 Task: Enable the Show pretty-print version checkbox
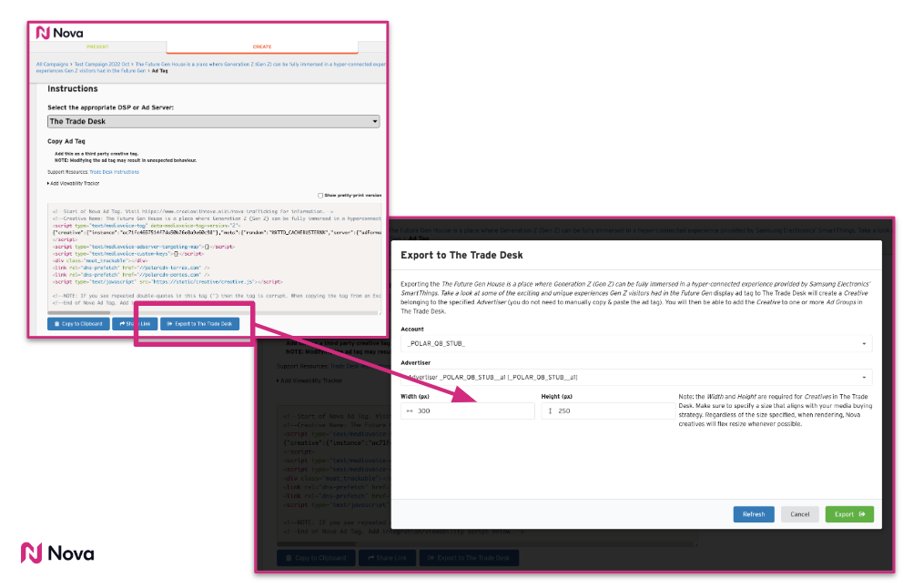320,195
